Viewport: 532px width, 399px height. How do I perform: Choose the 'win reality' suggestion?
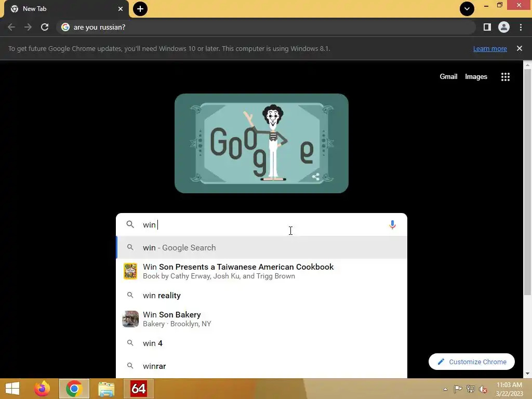click(x=261, y=296)
